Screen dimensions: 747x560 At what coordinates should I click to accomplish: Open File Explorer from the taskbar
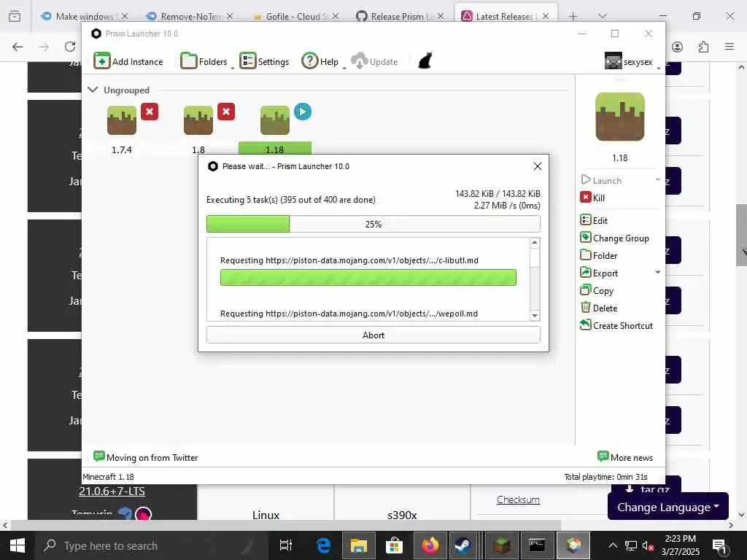tap(359, 545)
